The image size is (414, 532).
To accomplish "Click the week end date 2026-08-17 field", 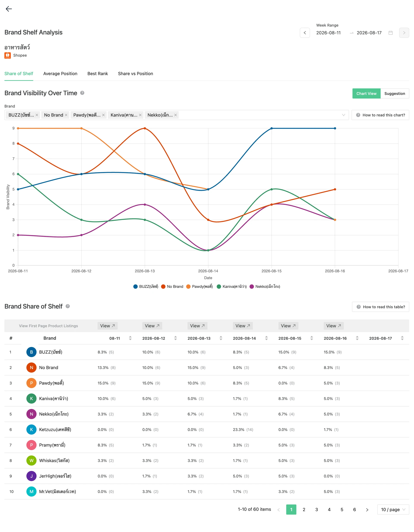I will click(369, 33).
